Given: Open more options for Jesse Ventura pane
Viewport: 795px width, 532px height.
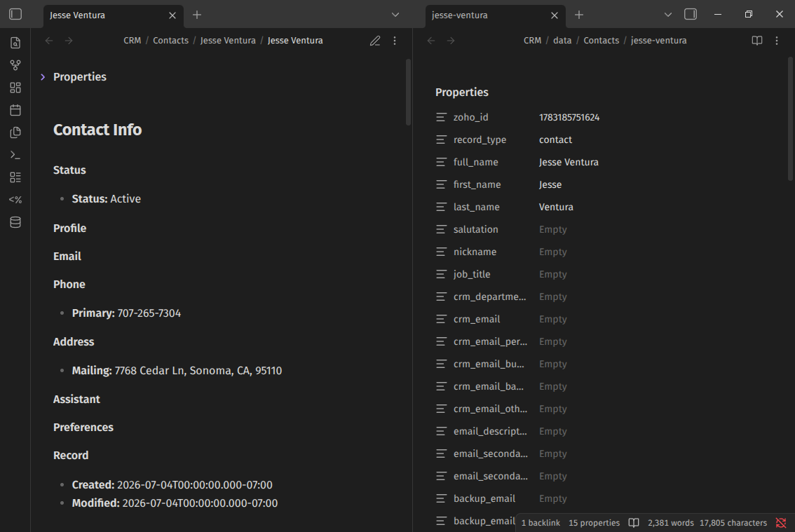Looking at the screenshot, I should (x=395, y=41).
